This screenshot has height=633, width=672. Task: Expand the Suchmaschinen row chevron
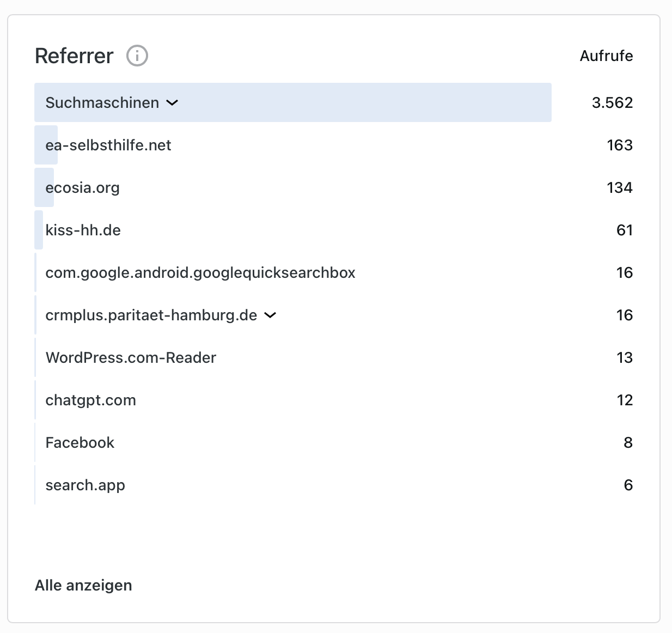pyautogui.click(x=172, y=103)
